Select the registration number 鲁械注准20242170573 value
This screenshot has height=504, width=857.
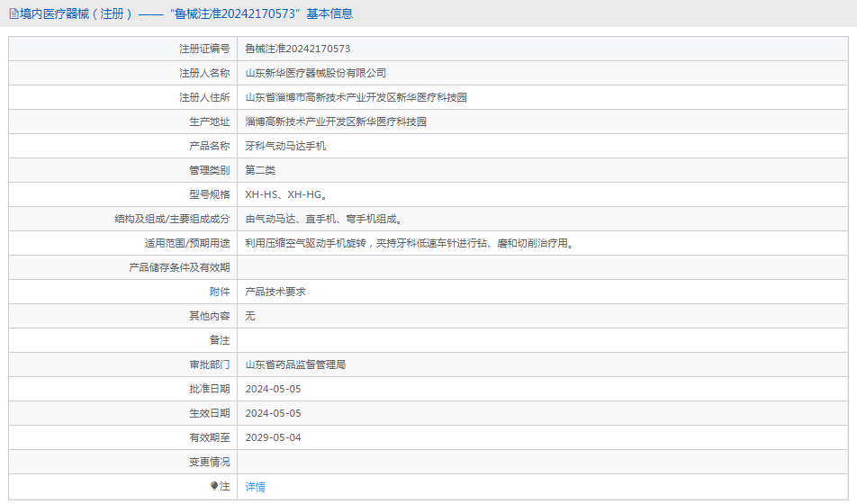pos(298,49)
